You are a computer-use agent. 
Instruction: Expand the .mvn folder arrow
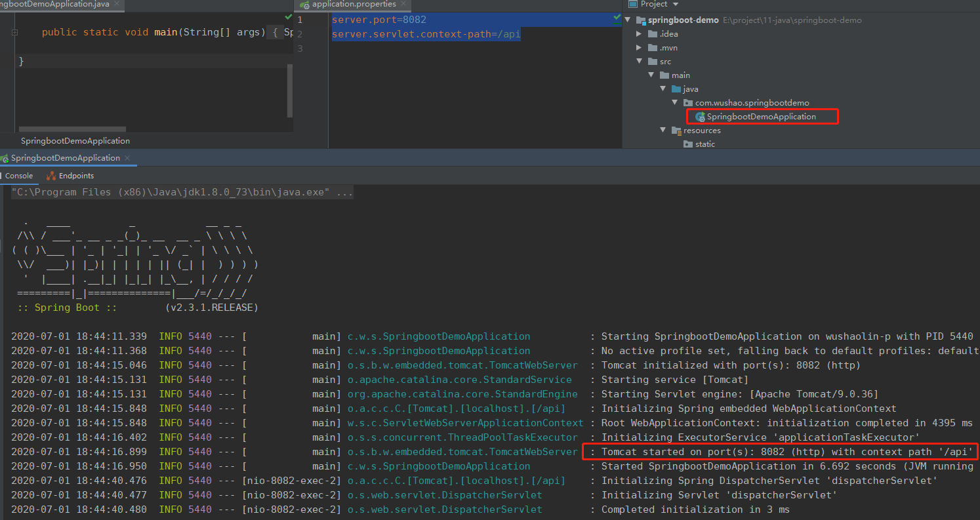point(640,48)
